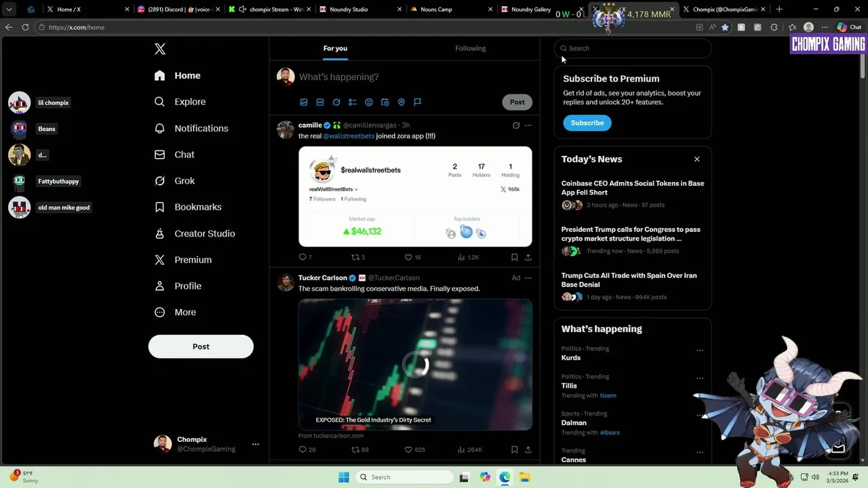The image size is (868, 488).
Task: Add a GIF in the composer
Action: click(x=320, y=102)
